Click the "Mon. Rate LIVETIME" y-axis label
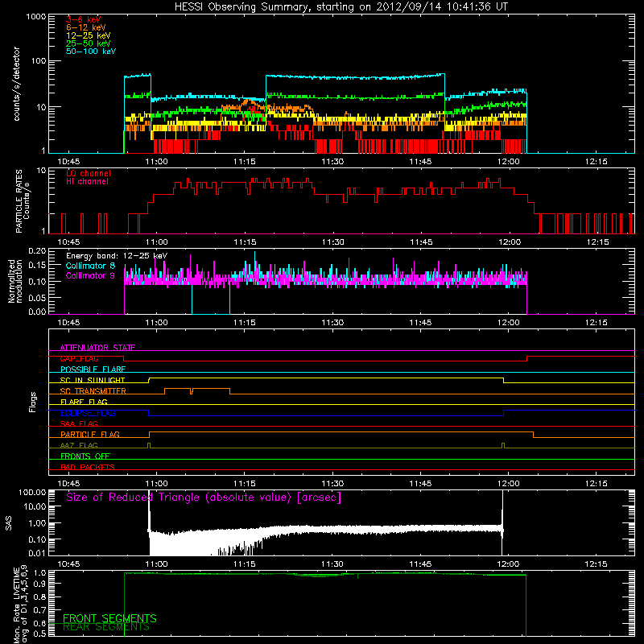 point(21,605)
